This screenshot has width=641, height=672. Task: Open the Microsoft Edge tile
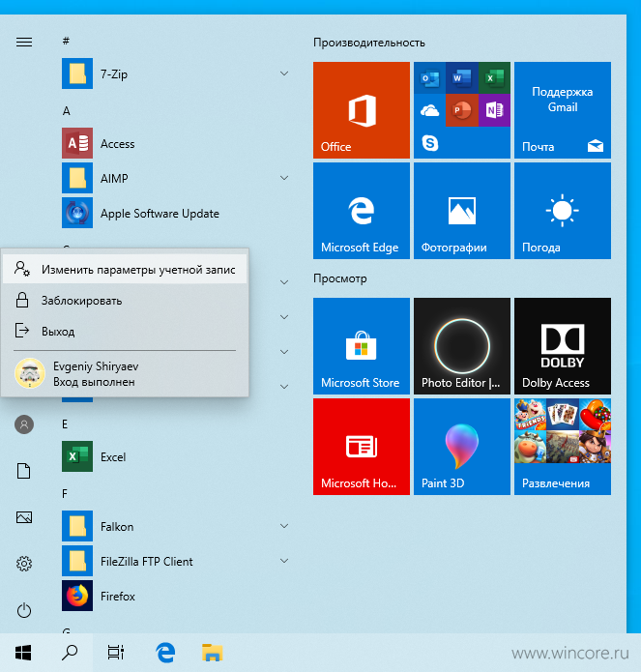coord(362,211)
